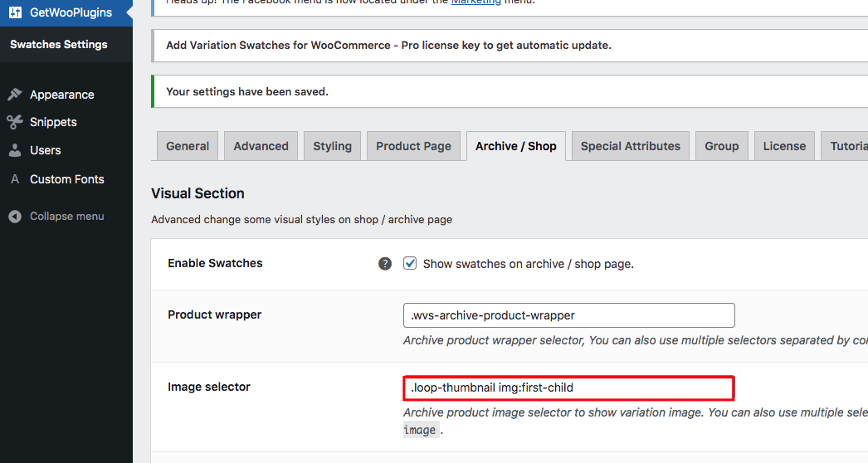Switch to the Advanced tab
The image size is (868, 463).
pyautogui.click(x=261, y=146)
